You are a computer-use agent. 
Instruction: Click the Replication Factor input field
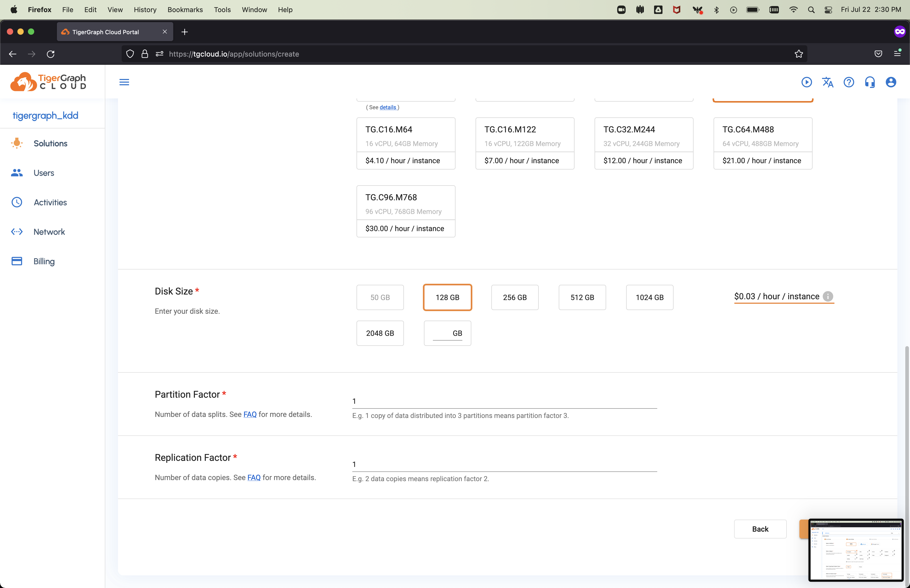pos(504,464)
